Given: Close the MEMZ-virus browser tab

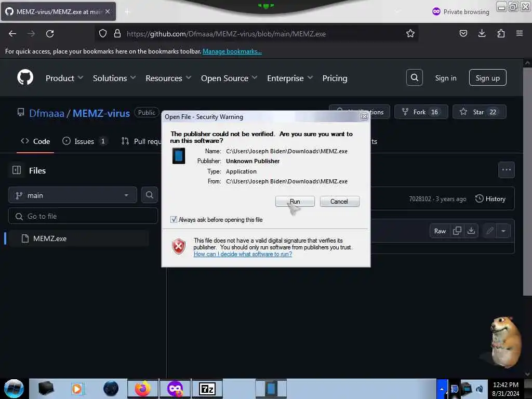Looking at the screenshot, I should pyautogui.click(x=108, y=11).
